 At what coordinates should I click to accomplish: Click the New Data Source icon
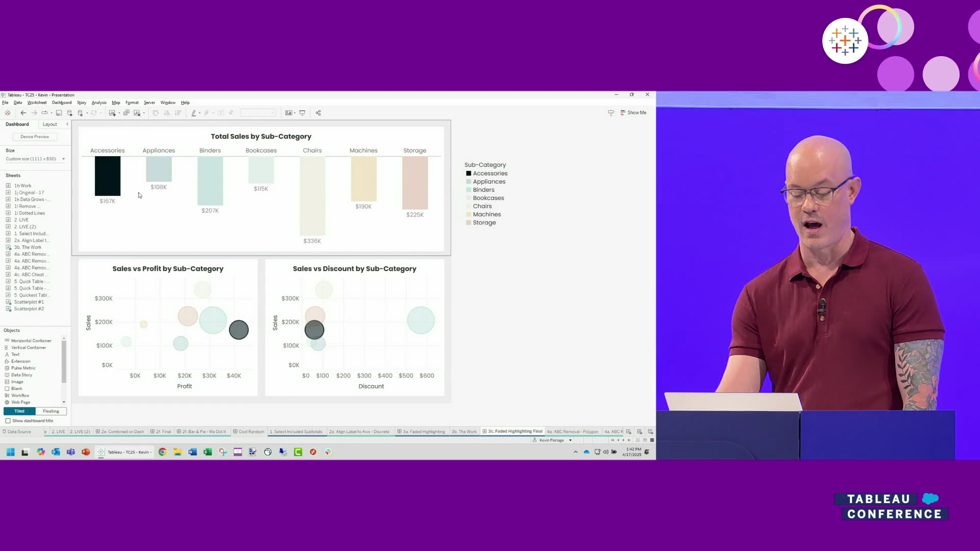[70, 113]
